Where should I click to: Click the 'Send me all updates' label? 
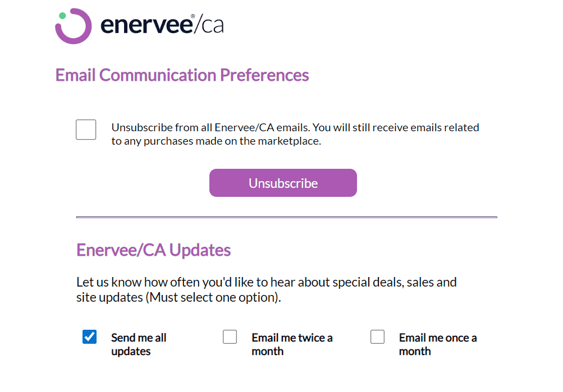click(138, 344)
